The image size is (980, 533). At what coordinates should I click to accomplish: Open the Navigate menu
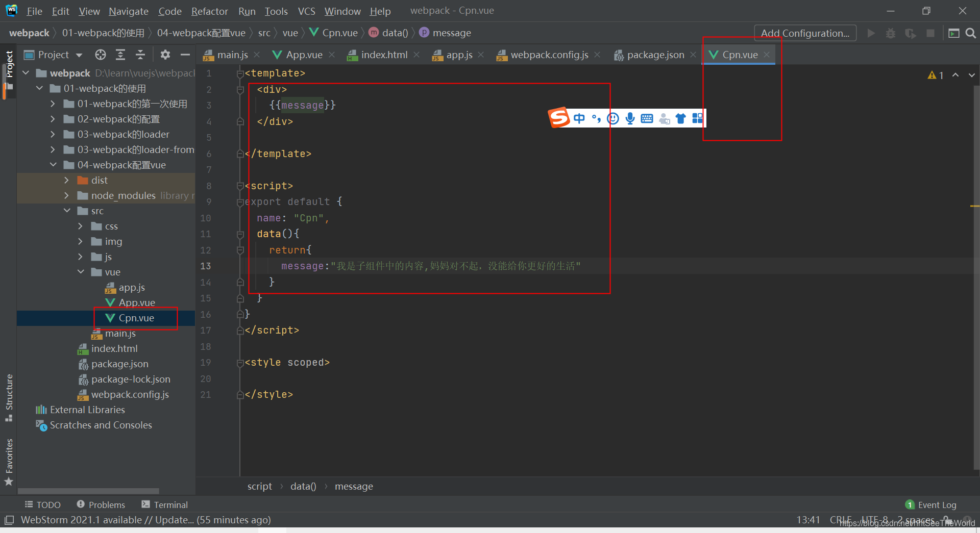click(x=129, y=11)
